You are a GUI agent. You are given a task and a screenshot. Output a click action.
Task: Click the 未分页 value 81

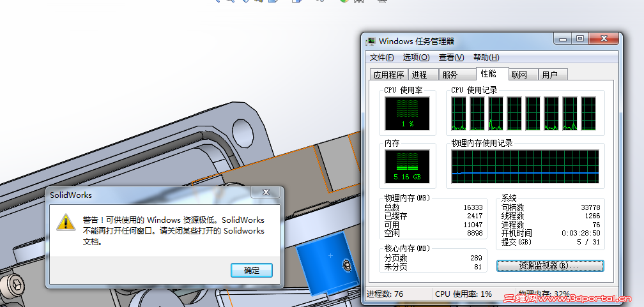pyautogui.click(x=478, y=267)
